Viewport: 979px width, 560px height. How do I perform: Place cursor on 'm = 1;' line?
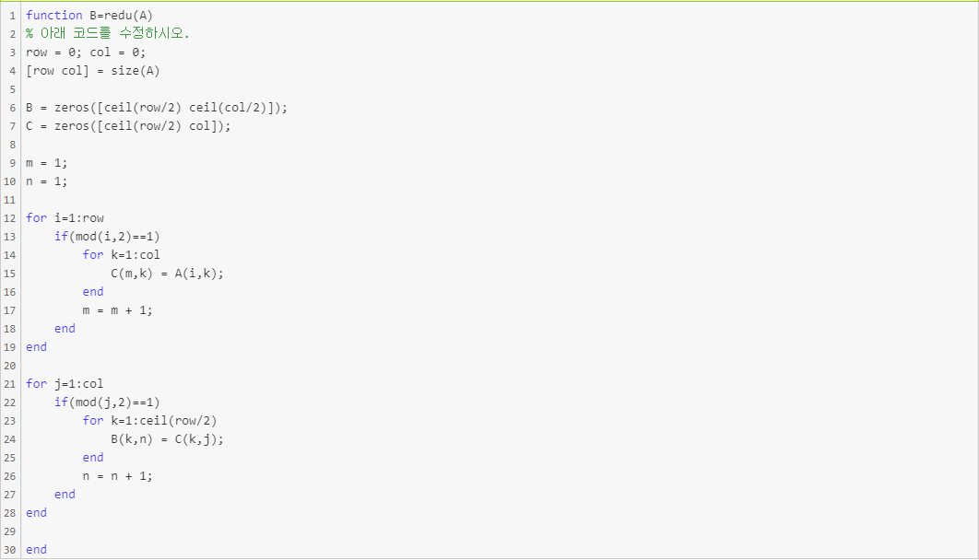coord(46,163)
